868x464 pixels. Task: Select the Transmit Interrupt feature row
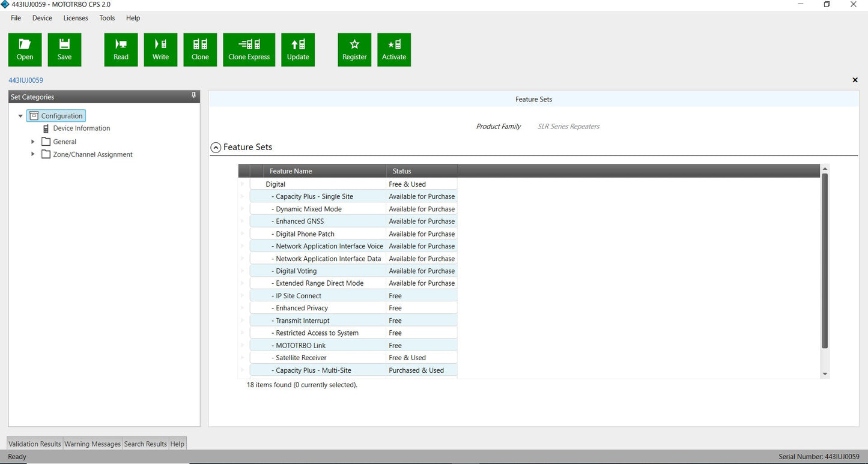353,321
